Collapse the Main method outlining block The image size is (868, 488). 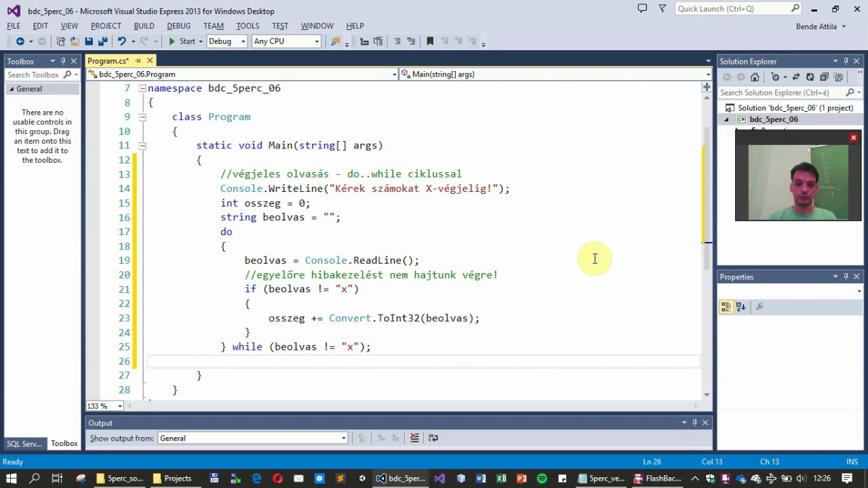click(142, 145)
